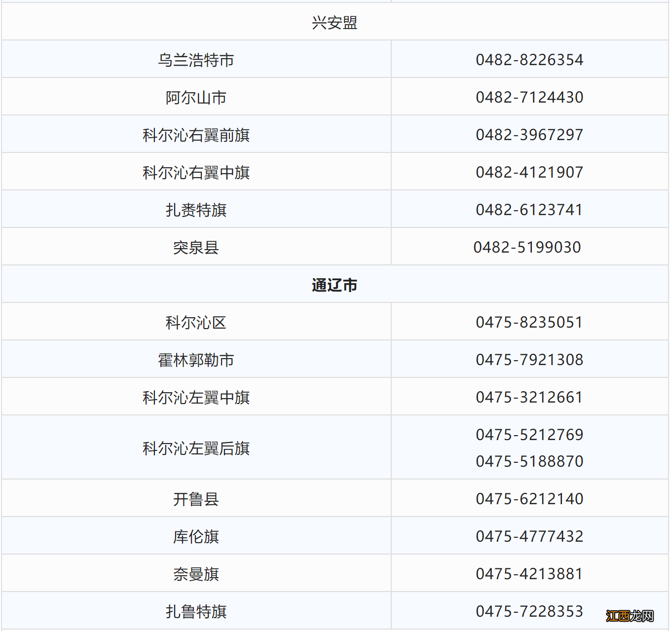Click the 开鲁县 cell
The image size is (672, 631).
coord(196,499)
